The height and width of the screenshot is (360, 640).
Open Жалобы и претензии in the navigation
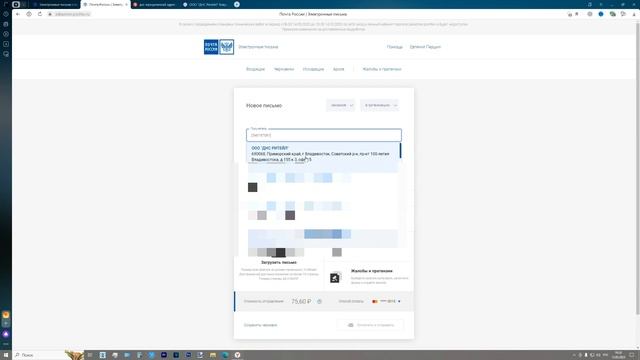coord(382,69)
